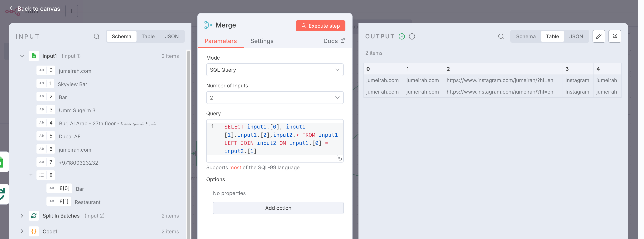Click the green output success checkmark

coord(402,37)
